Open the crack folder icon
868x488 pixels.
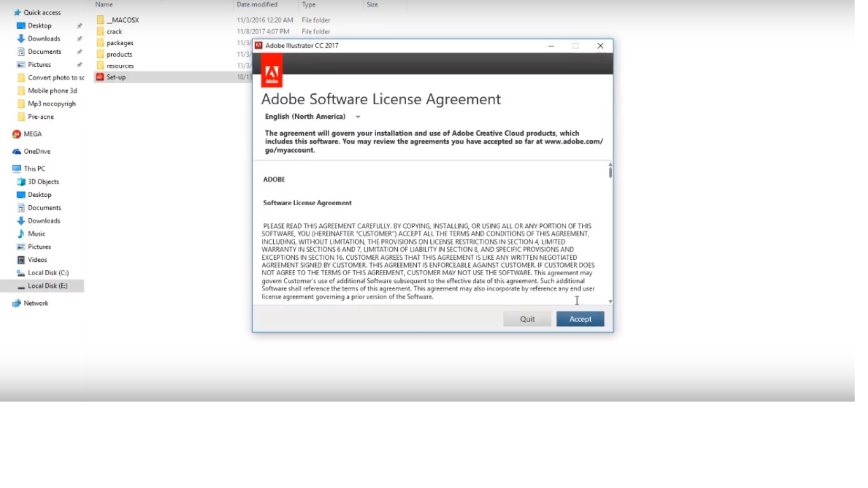pyautogui.click(x=100, y=31)
